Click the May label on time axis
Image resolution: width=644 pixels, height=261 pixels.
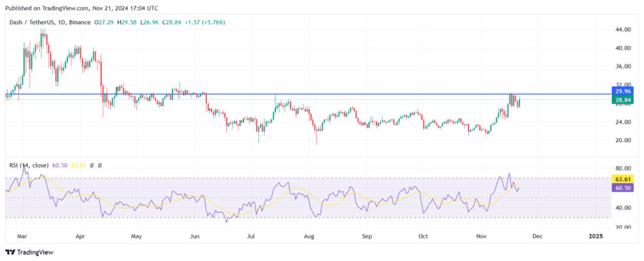(136, 236)
